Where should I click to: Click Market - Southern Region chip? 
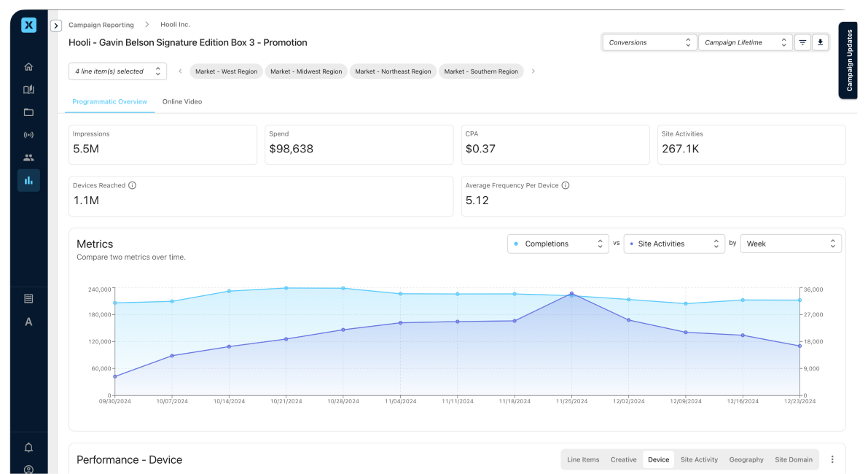pos(481,71)
